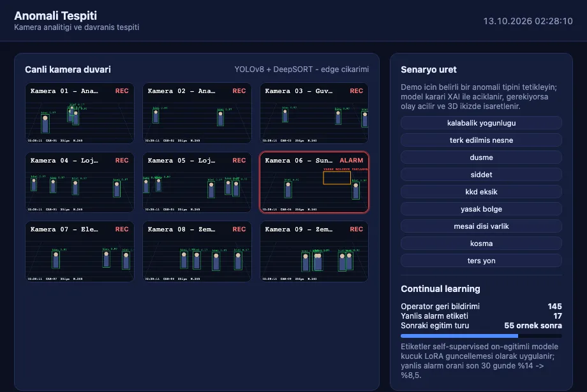Screen dimensions: 587x392
Task: Click the Canli kamera duvari heading
Action: point(68,69)
